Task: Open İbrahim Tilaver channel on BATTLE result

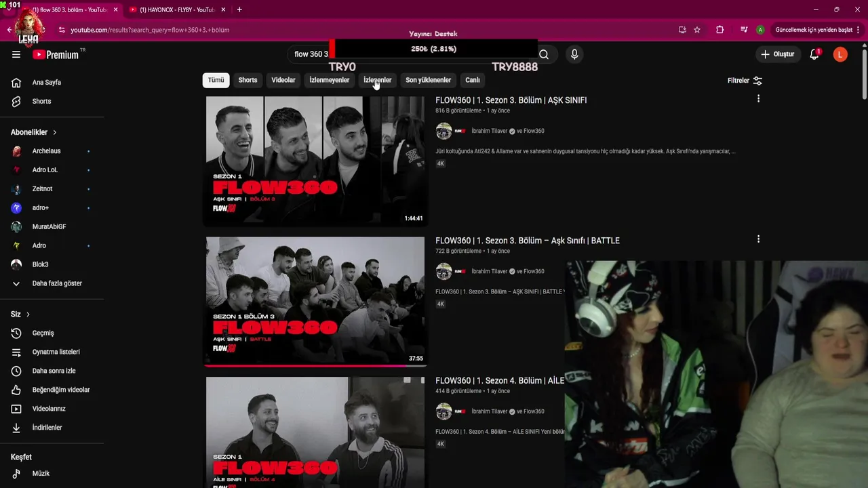Action: point(489,271)
